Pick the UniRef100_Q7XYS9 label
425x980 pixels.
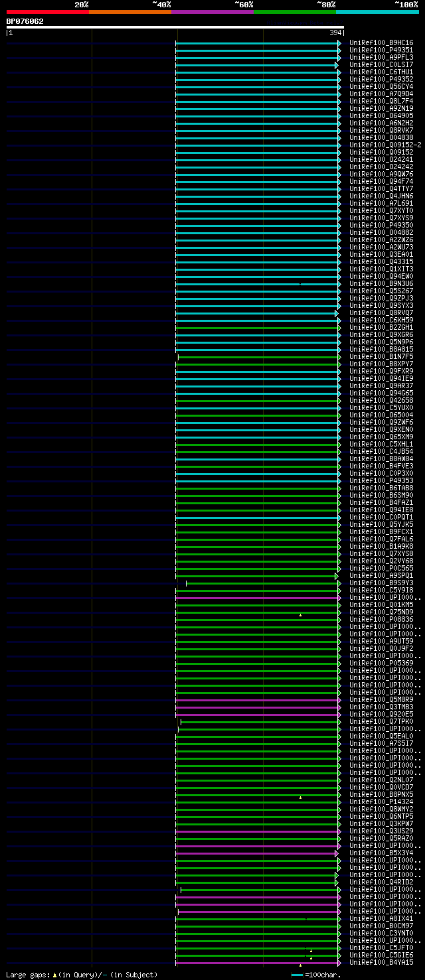point(381,218)
